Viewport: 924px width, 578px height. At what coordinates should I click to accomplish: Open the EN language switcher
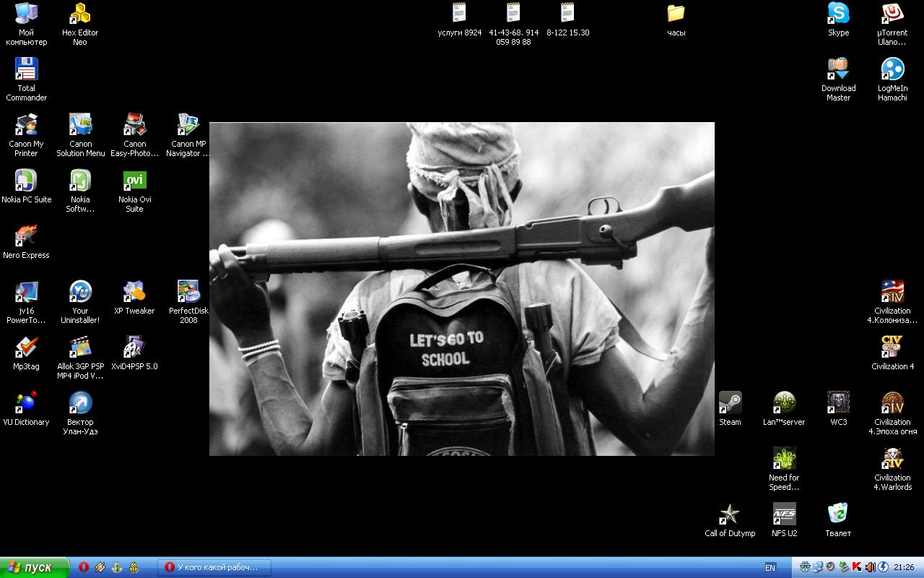click(770, 568)
